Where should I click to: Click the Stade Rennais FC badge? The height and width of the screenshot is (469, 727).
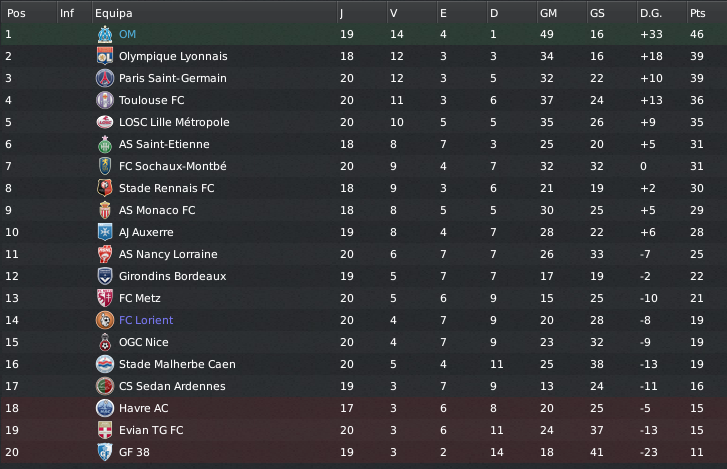pos(104,188)
